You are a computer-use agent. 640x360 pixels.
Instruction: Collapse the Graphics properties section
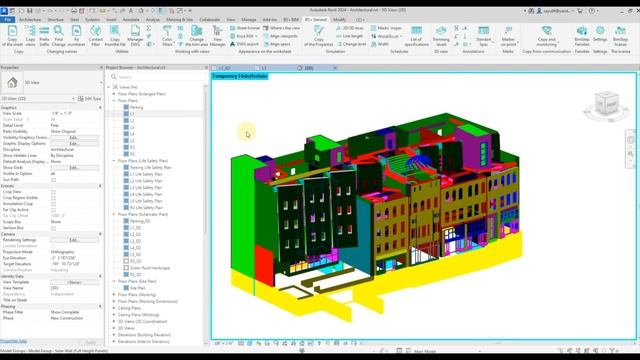pos(100,108)
